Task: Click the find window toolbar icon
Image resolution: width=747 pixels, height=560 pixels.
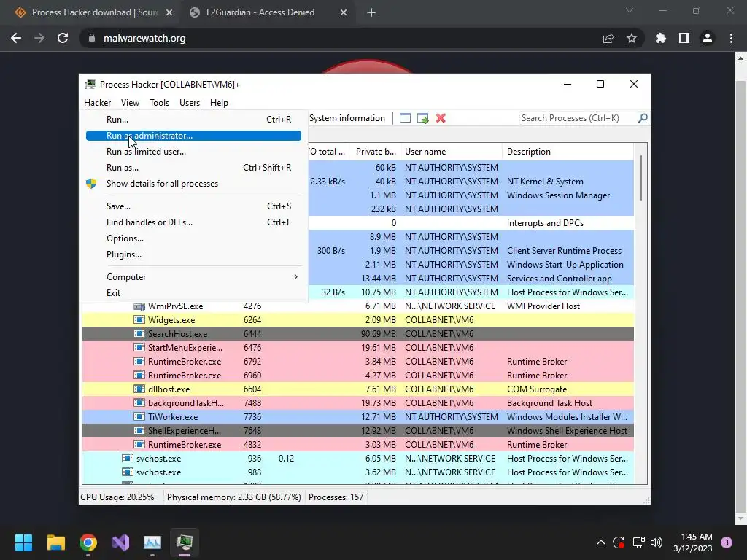Action: (x=405, y=118)
